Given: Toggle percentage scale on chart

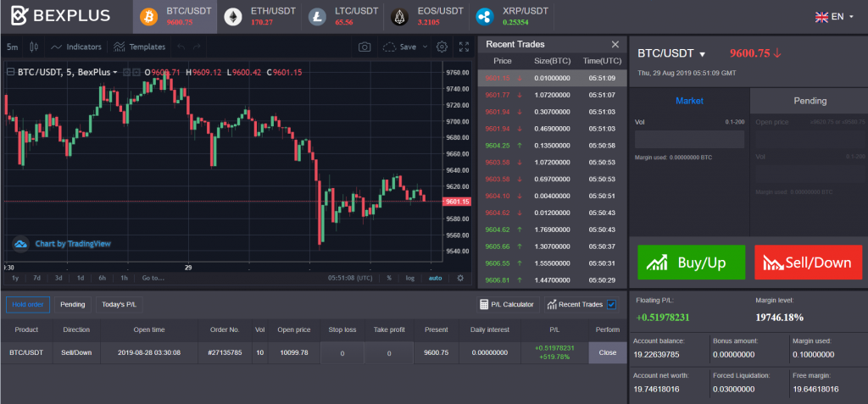Looking at the screenshot, I should click(x=389, y=278).
